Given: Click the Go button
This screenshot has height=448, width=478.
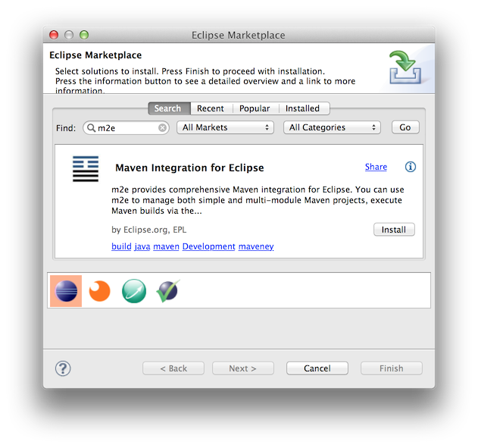Looking at the screenshot, I should pos(405,127).
